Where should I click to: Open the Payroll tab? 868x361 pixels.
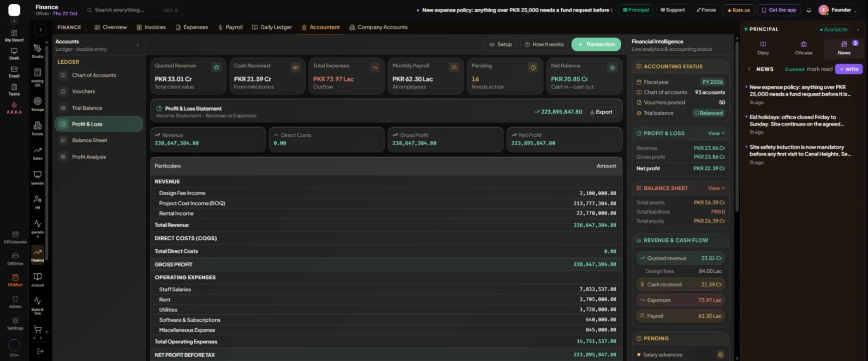coord(230,27)
